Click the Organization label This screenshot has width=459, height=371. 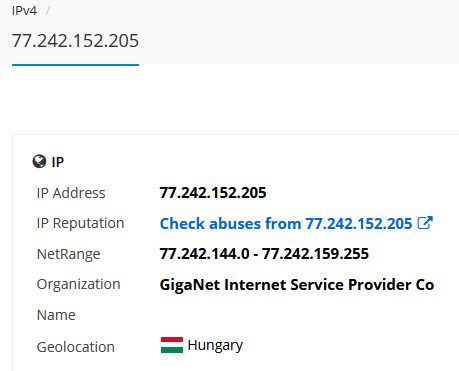coord(79,285)
